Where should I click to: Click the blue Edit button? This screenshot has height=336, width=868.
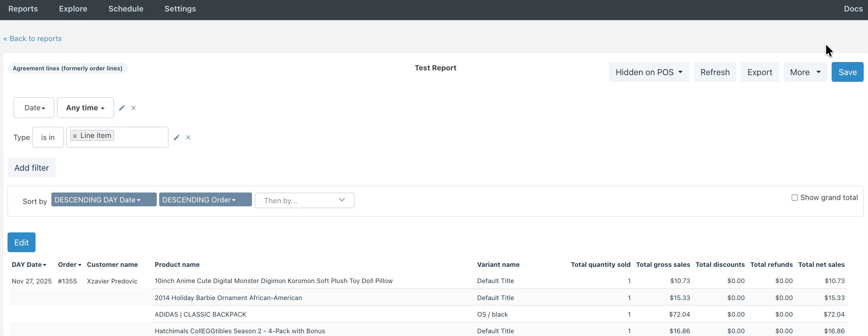[x=21, y=242]
